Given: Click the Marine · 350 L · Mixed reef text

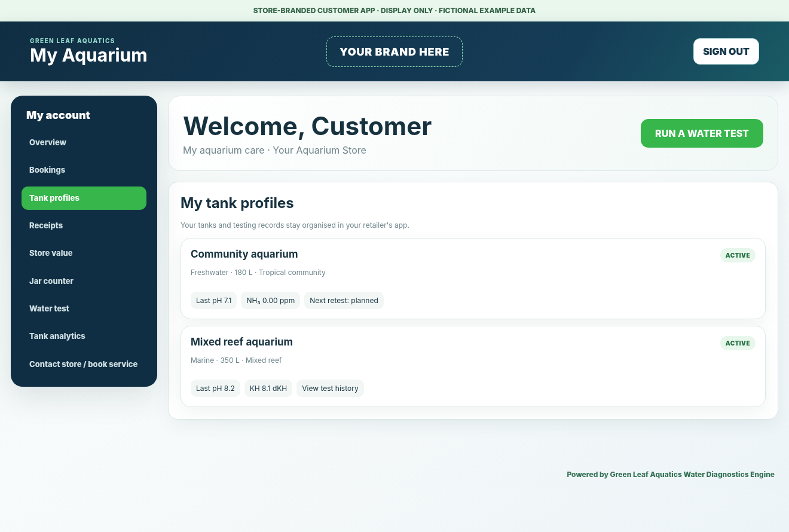Looking at the screenshot, I should pyautogui.click(x=236, y=360).
